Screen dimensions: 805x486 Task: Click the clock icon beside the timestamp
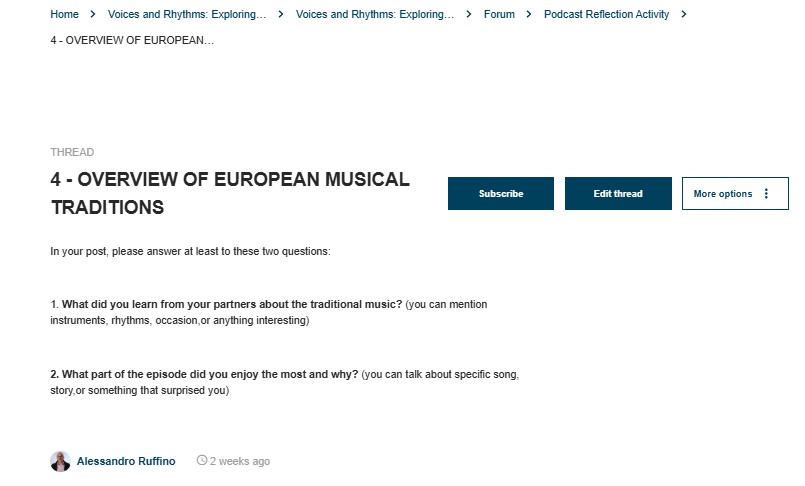[x=202, y=460]
